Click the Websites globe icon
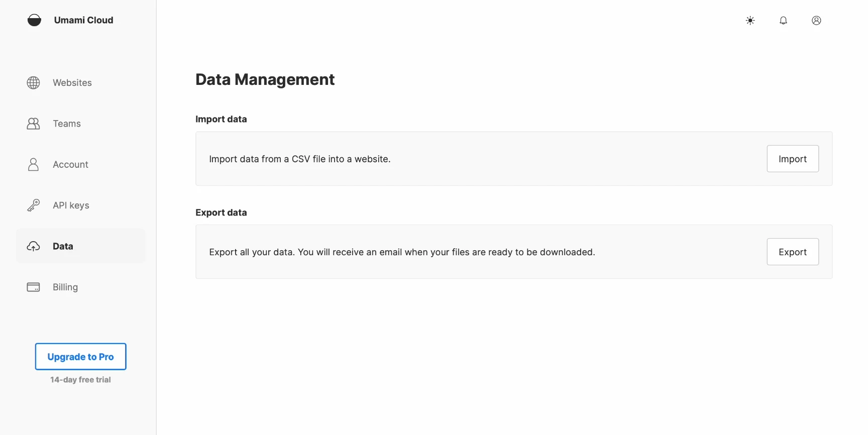This screenshot has height=435, width=868. [33, 82]
